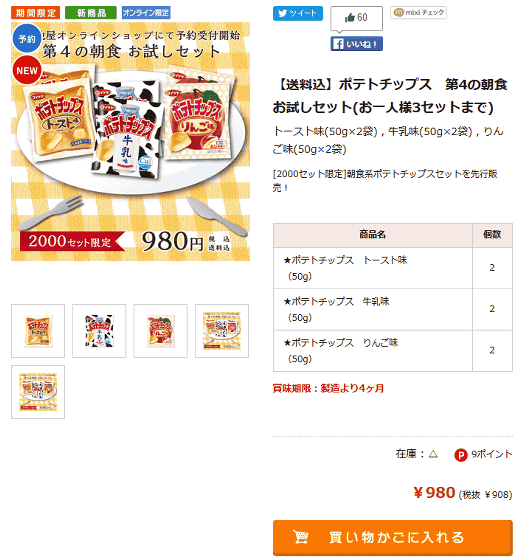Click the main product image

click(130, 141)
